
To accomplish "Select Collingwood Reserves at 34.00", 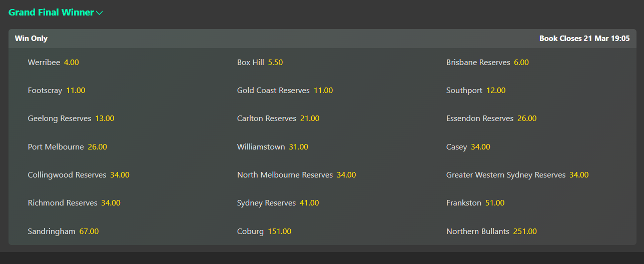I will pos(79,175).
